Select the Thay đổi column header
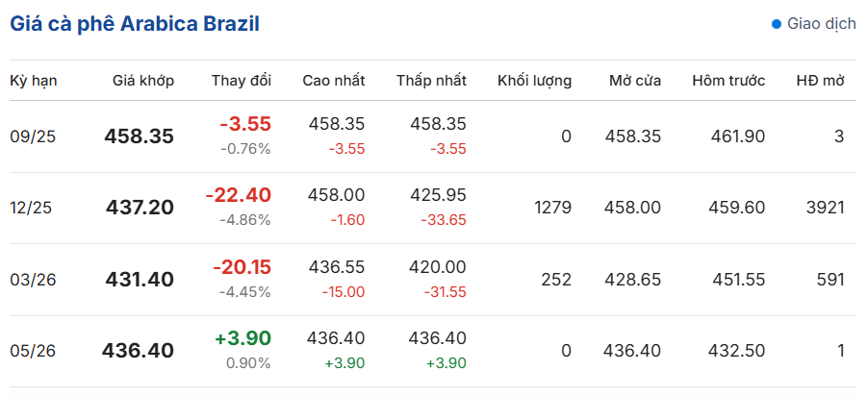The height and width of the screenshot is (396, 868). [x=242, y=81]
